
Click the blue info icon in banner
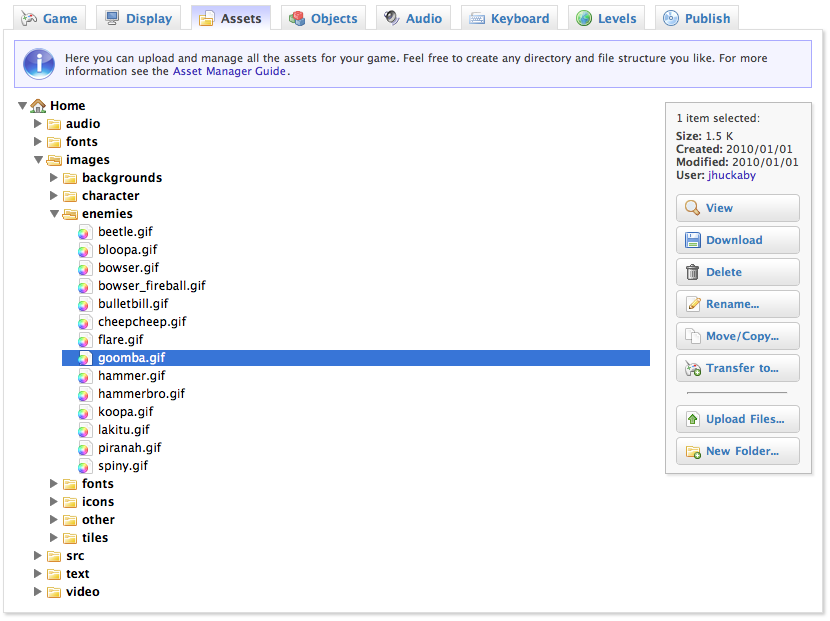[39, 64]
